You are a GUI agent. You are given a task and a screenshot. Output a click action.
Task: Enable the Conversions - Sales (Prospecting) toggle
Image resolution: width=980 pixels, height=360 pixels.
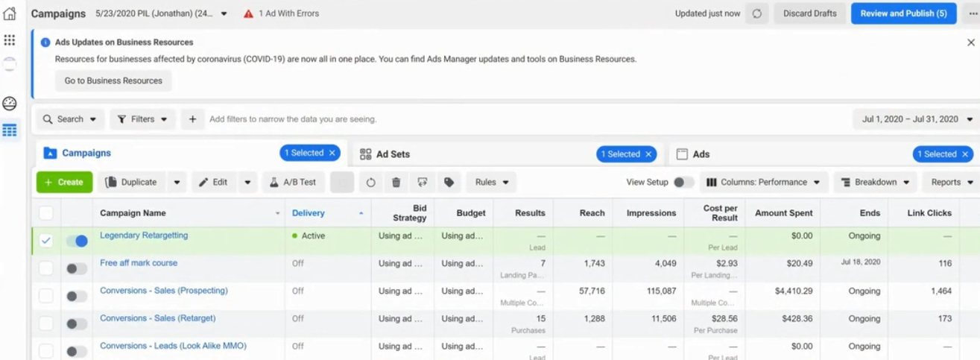[77, 296]
